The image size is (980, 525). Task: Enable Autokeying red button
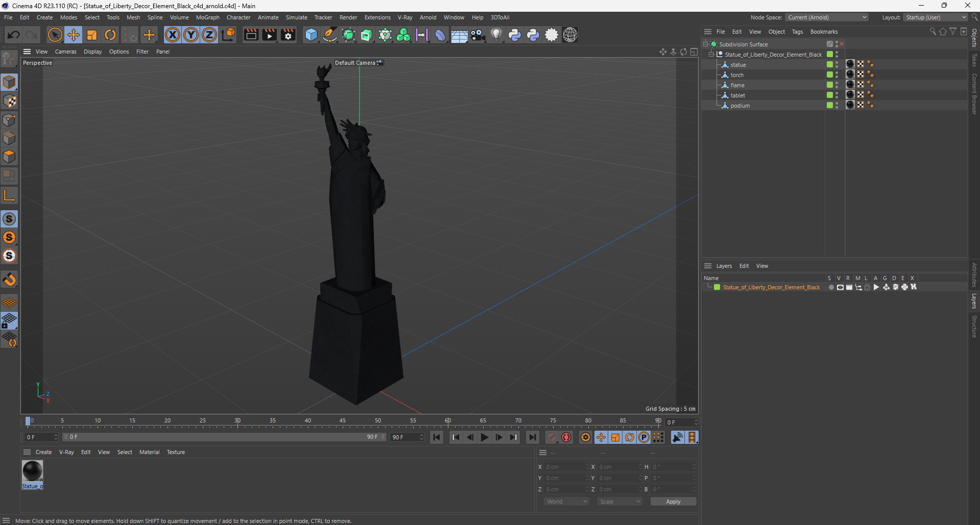(x=566, y=437)
